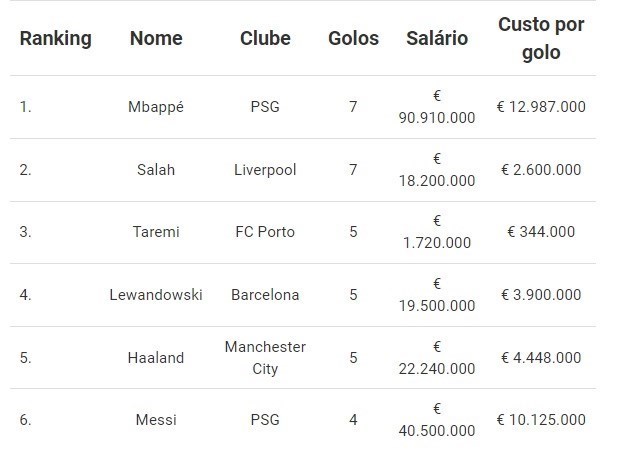
Task: Click the € 12.987.000 cost value
Action: coord(541,107)
